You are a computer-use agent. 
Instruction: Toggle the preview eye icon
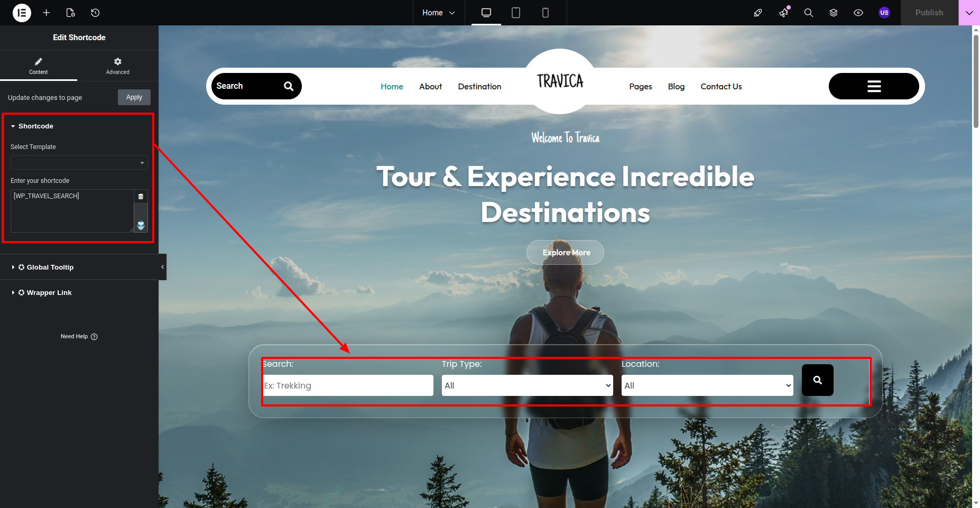click(x=858, y=13)
